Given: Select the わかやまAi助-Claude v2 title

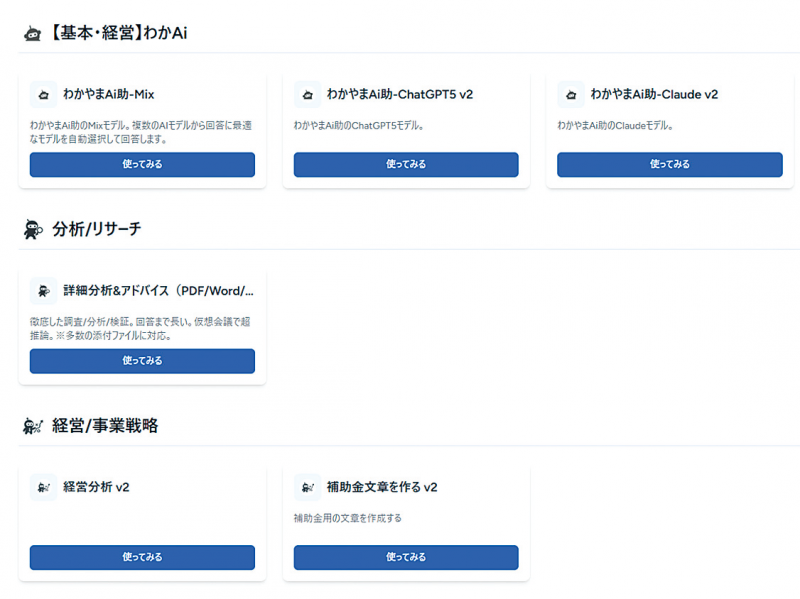Looking at the screenshot, I should [x=654, y=94].
